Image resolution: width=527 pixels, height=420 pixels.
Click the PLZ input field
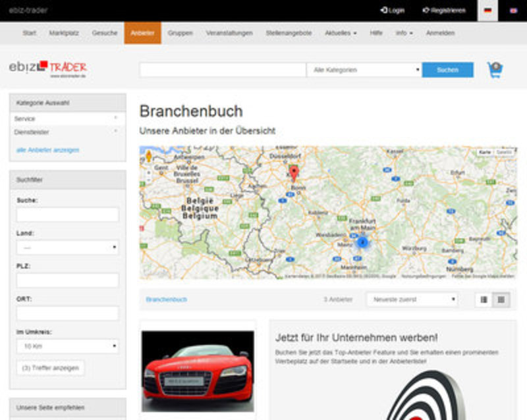[x=68, y=280]
